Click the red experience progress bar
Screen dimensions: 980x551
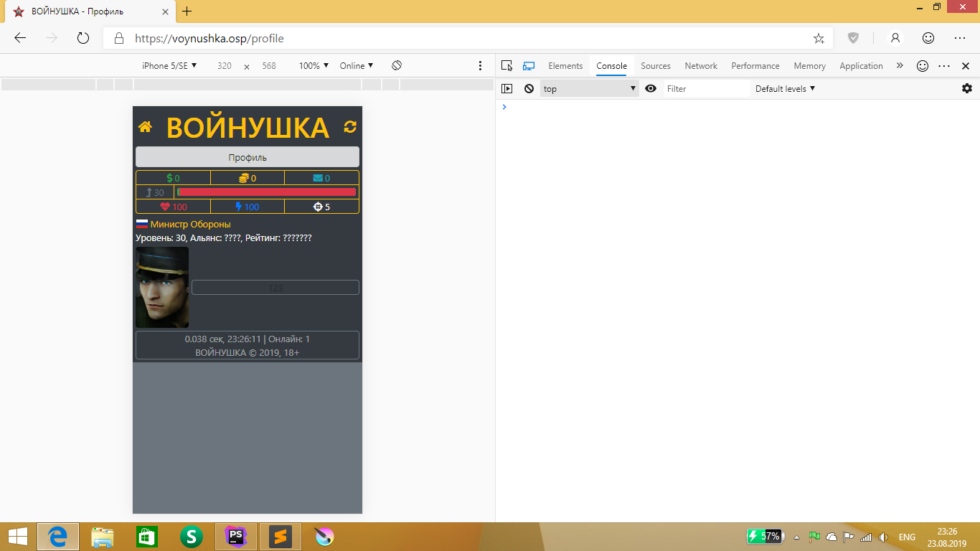pyautogui.click(x=266, y=192)
